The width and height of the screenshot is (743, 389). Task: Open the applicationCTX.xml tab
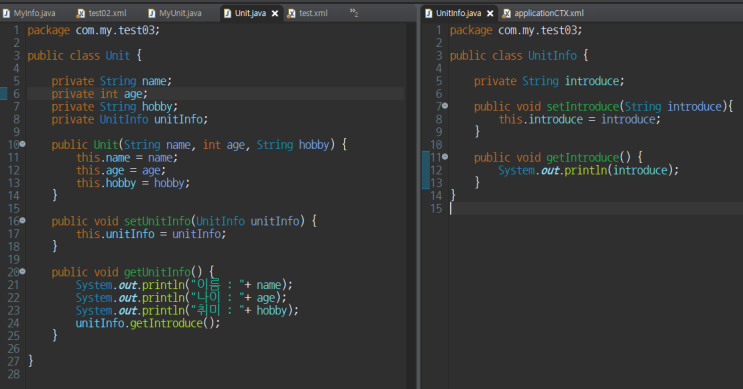point(549,13)
